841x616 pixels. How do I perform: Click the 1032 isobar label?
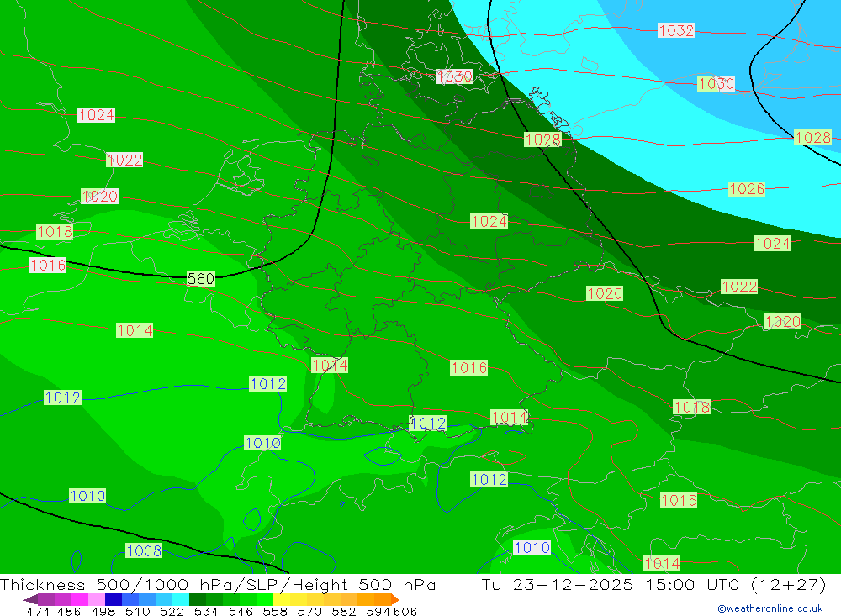pos(676,30)
